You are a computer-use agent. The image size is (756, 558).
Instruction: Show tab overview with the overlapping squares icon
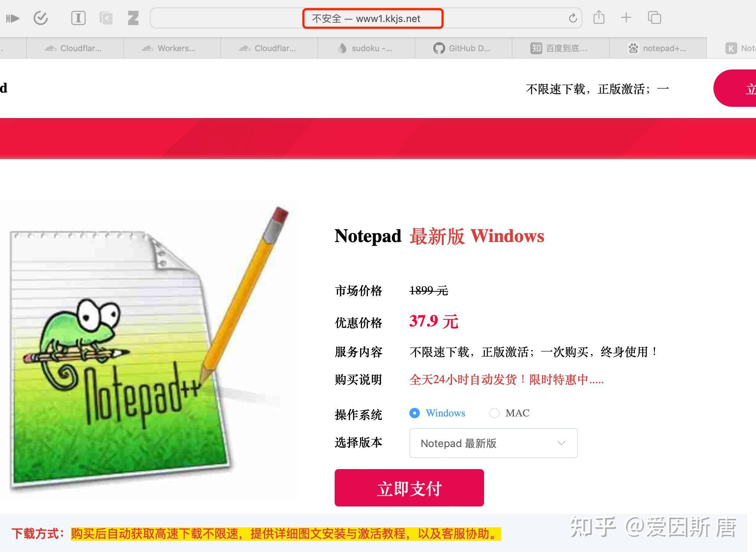point(654,18)
